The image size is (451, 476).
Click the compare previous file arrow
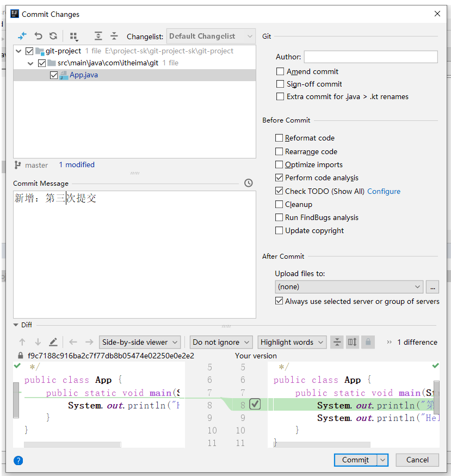[73, 342]
